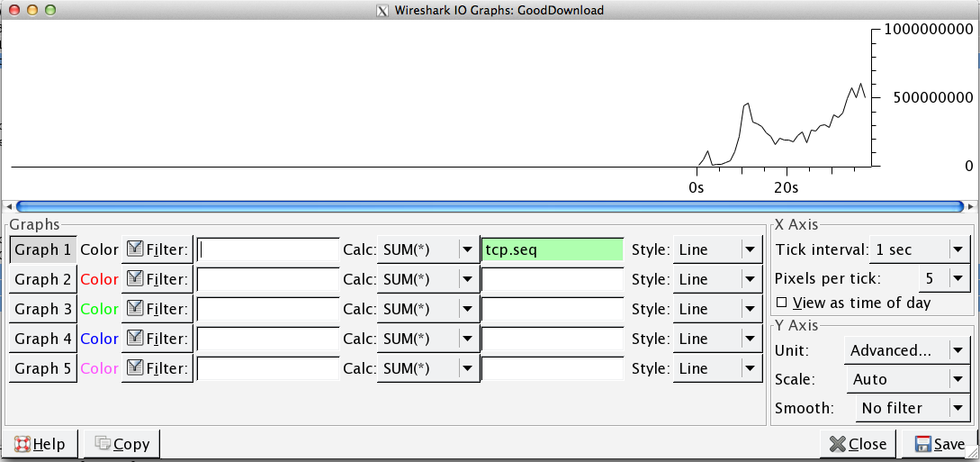Viewport: 980px width, 462px height.
Task: Enable View as time of day
Action: (853, 303)
